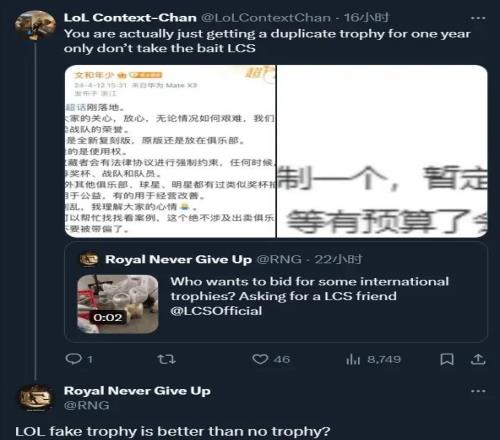500x440 pixels.
Task: Open quoted tweet about international trophies
Action: coord(276,292)
